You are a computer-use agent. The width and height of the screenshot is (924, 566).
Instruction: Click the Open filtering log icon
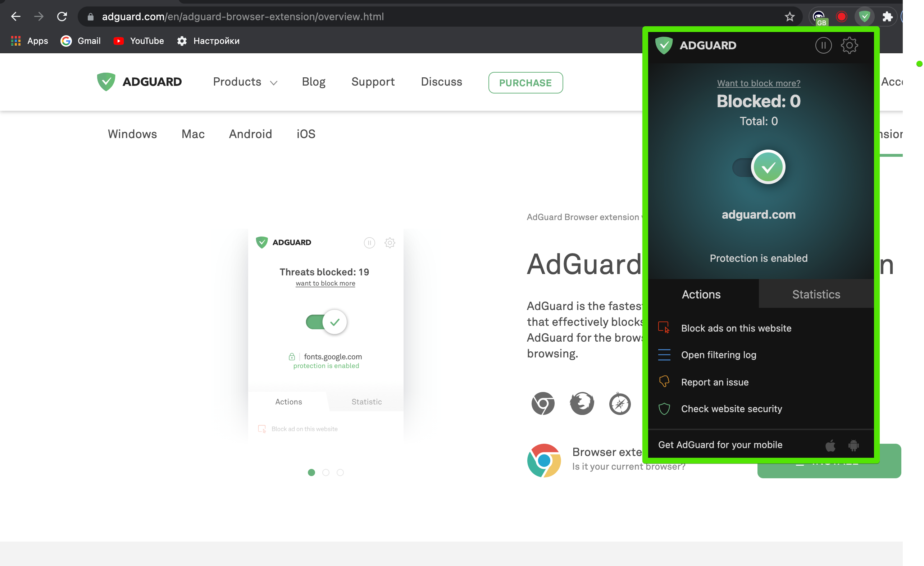point(664,355)
